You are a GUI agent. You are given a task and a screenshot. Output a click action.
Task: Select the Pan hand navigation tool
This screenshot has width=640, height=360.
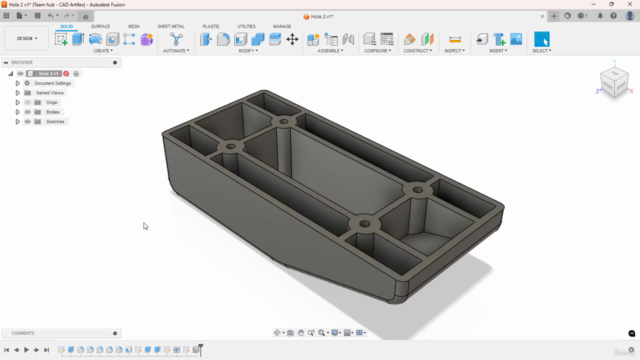point(301,333)
